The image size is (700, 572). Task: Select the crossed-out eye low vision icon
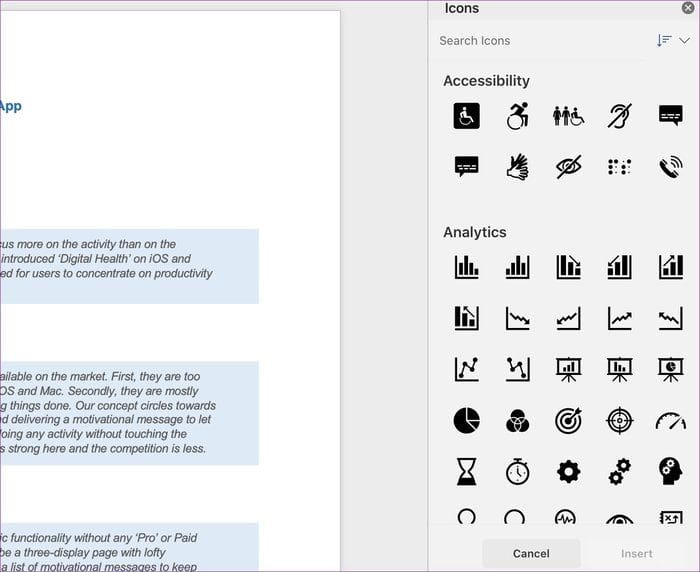point(569,167)
